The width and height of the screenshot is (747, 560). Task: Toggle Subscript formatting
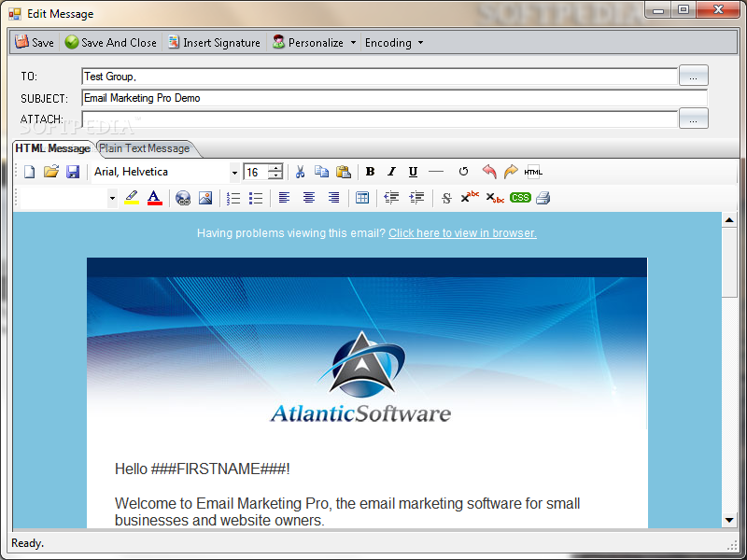coord(495,198)
